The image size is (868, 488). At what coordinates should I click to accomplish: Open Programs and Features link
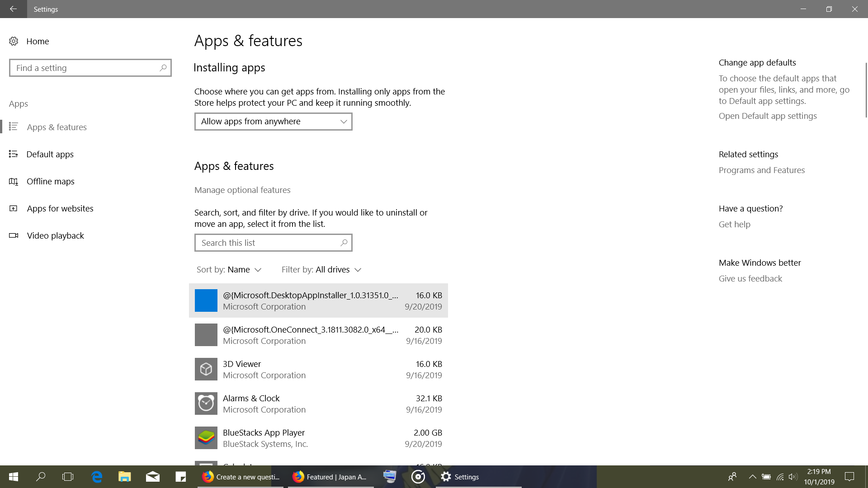tap(762, 170)
